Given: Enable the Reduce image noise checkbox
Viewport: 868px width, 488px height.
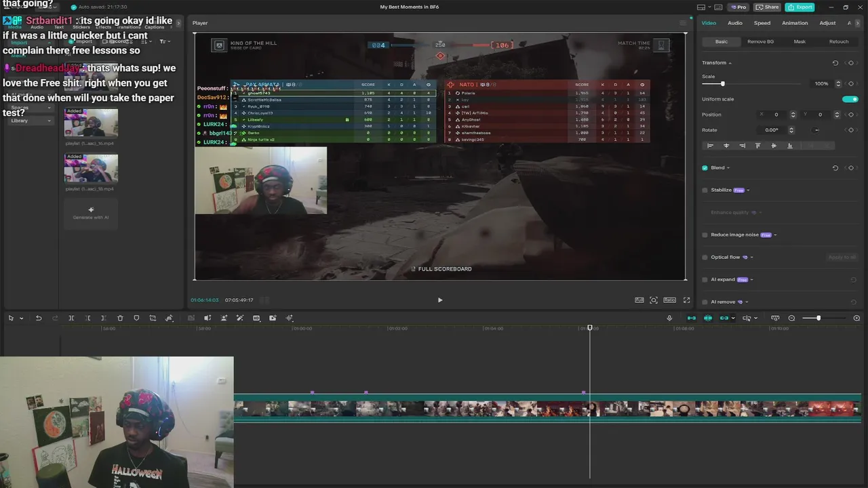Looking at the screenshot, I should (x=705, y=235).
